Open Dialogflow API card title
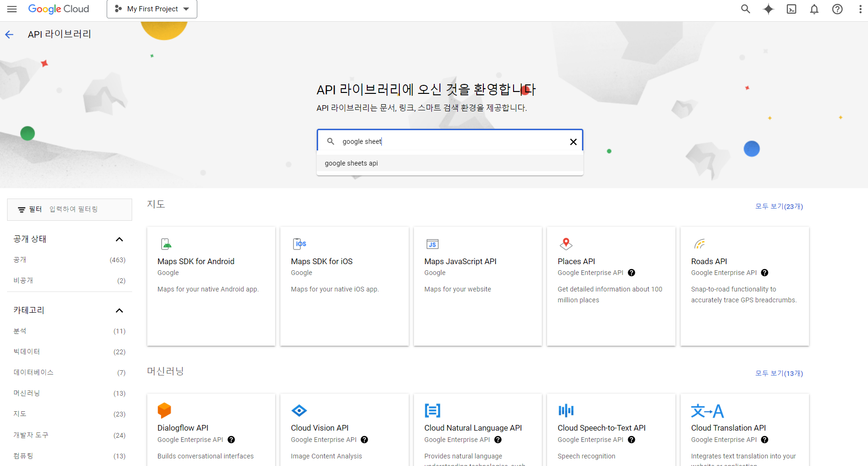868x466 pixels. [x=183, y=428]
